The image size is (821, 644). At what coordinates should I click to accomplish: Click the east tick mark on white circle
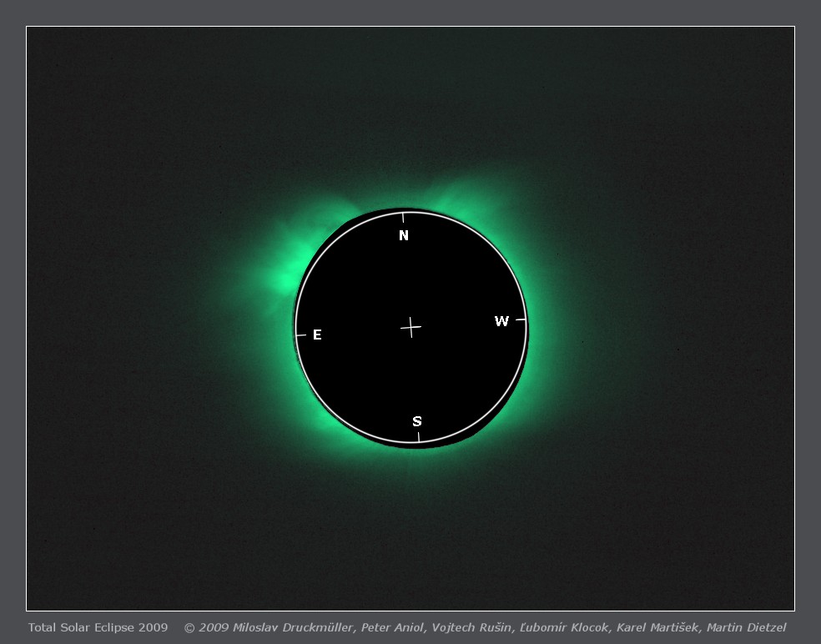[300, 335]
